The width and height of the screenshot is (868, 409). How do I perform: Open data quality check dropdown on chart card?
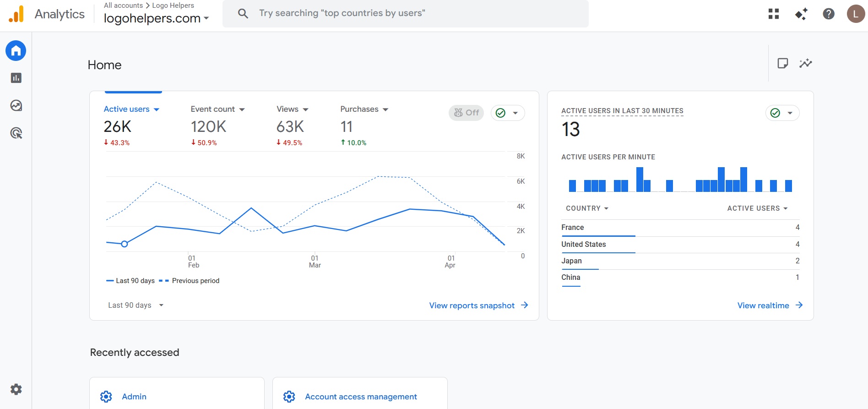coord(508,113)
